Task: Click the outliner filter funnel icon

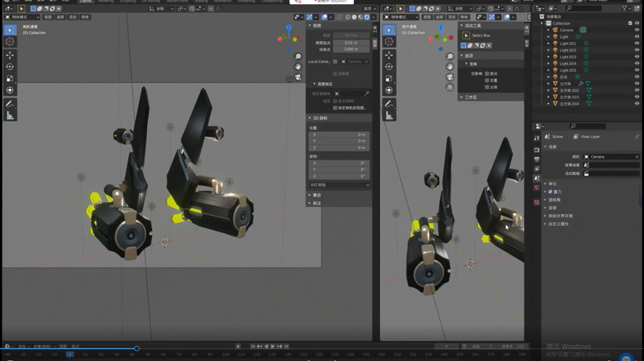Action: [624, 8]
